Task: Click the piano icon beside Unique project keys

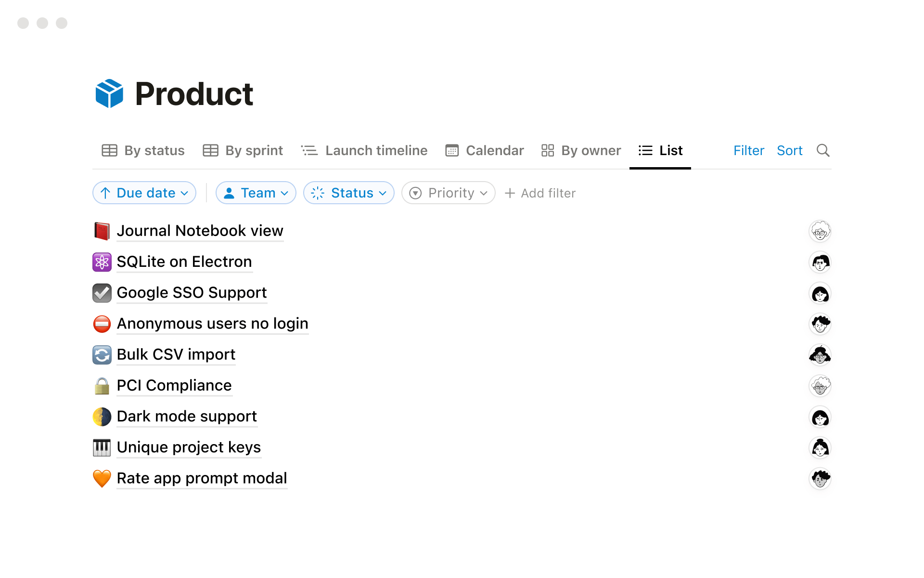Action: coord(102,447)
